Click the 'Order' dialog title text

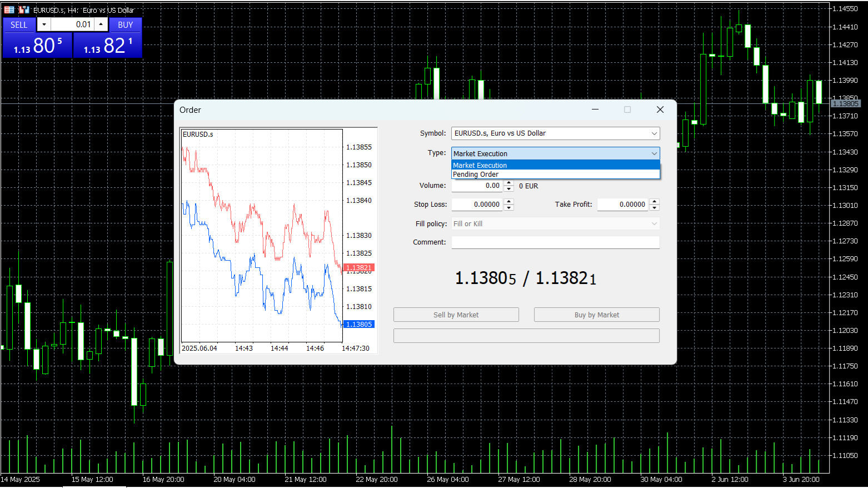(x=190, y=110)
